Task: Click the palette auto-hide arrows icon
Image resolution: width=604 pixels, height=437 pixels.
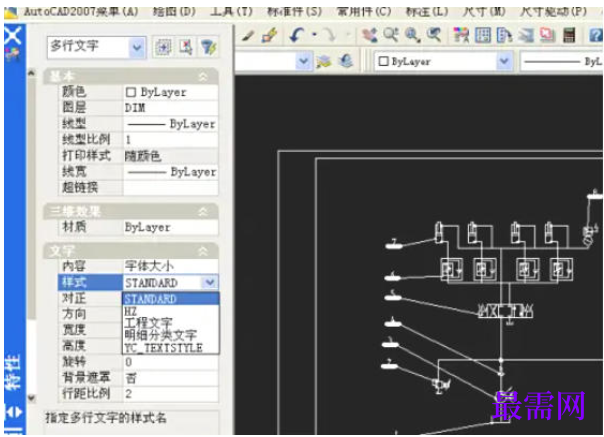Action: pos(13,412)
